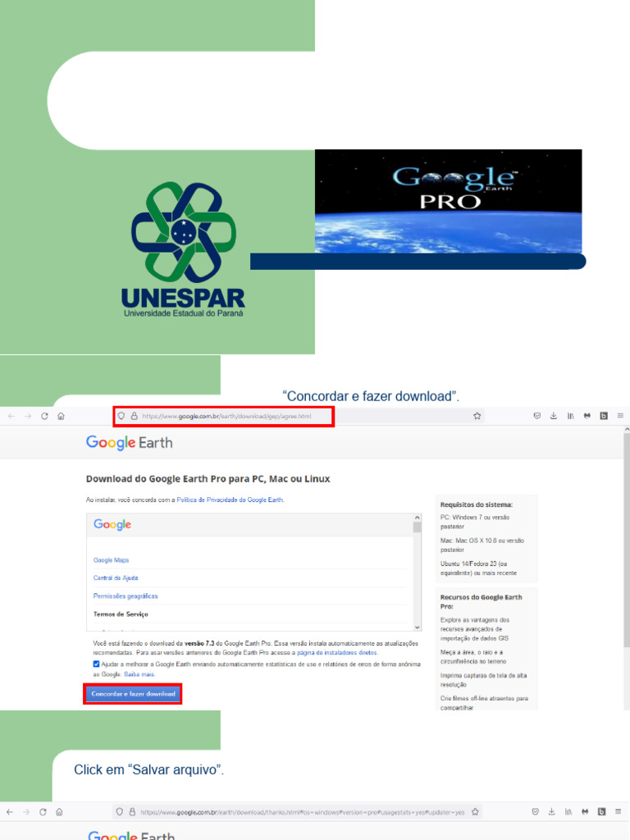Bookmark the agree.html page with star icon
This screenshot has width=630, height=840.
coord(477,416)
